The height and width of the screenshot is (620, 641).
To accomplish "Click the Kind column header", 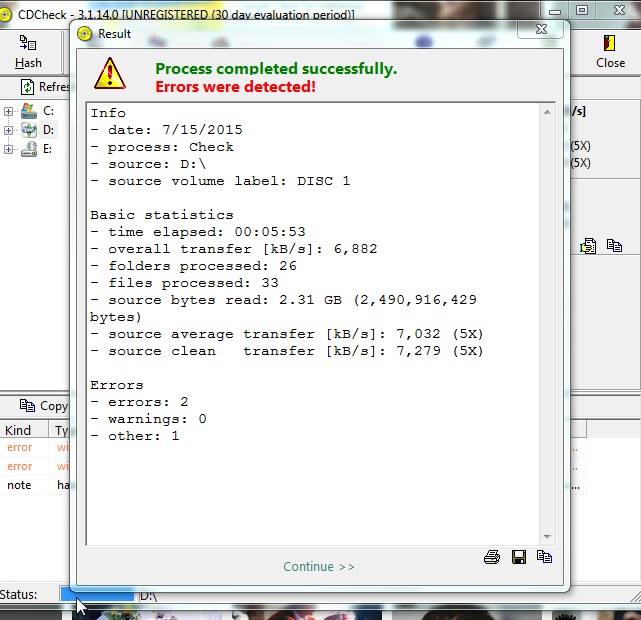I will tap(18, 430).
